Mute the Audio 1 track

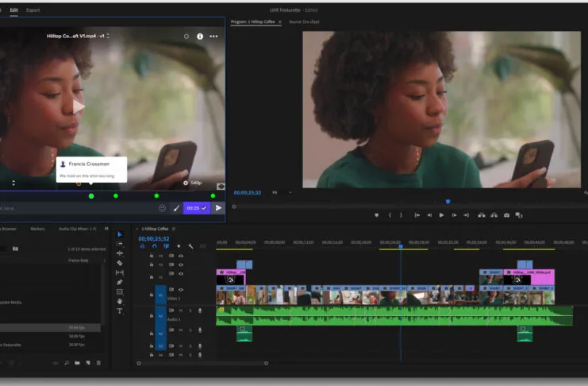(x=181, y=310)
